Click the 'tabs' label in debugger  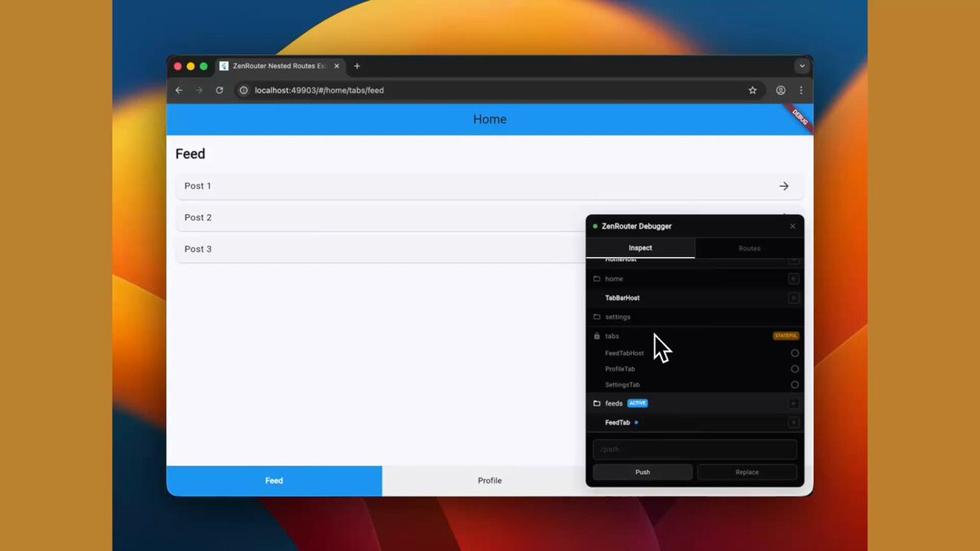[x=612, y=336]
